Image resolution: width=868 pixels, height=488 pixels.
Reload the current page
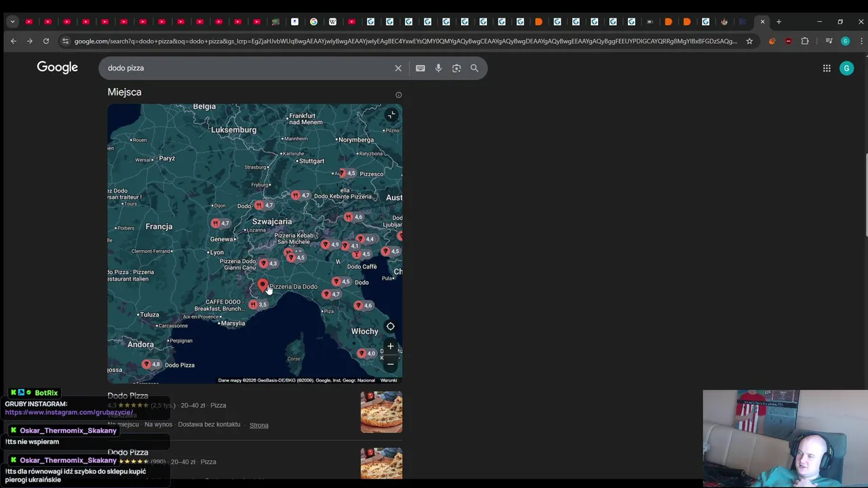[x=45, y=41]
